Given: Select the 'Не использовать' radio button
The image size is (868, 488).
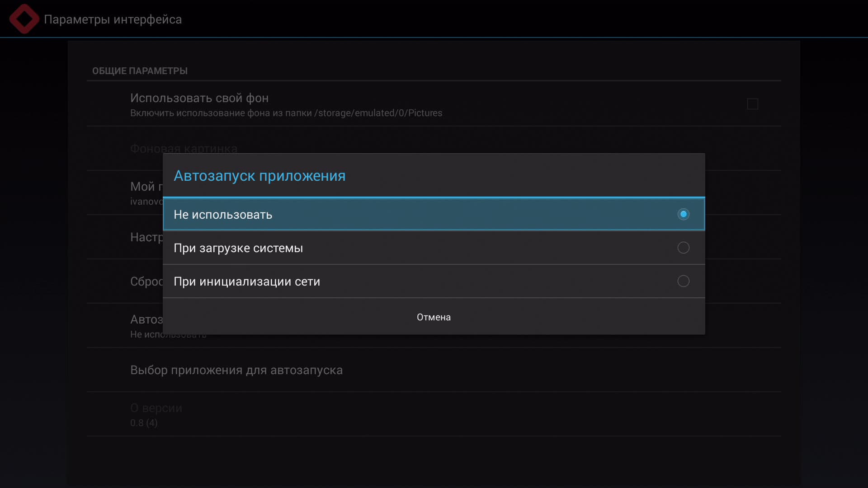Looking at the screenshot, I should 683,214.
